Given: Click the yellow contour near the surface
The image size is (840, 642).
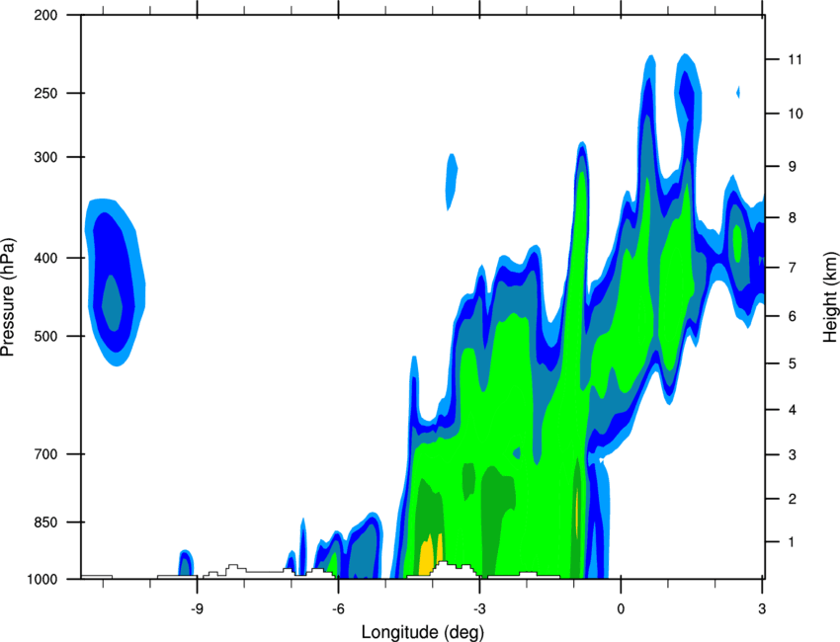Looking at the screenshot, I should (427, 557).
